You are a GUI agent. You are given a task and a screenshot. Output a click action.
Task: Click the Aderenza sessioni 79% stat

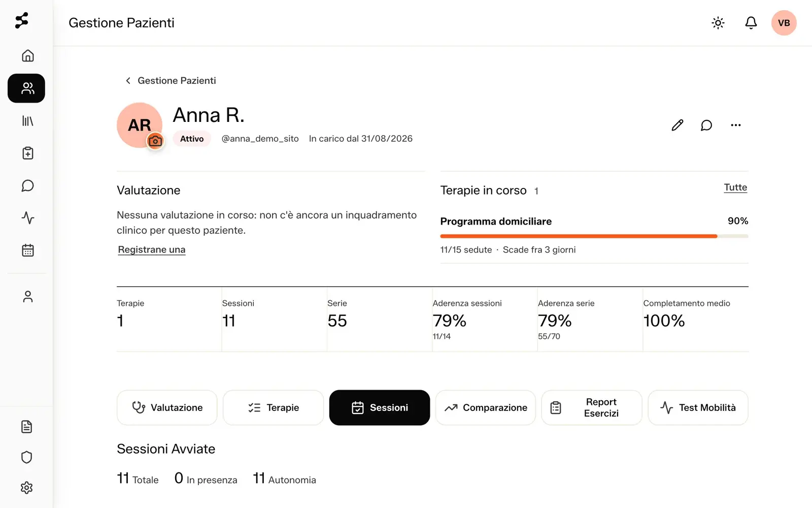click(485, 319)
